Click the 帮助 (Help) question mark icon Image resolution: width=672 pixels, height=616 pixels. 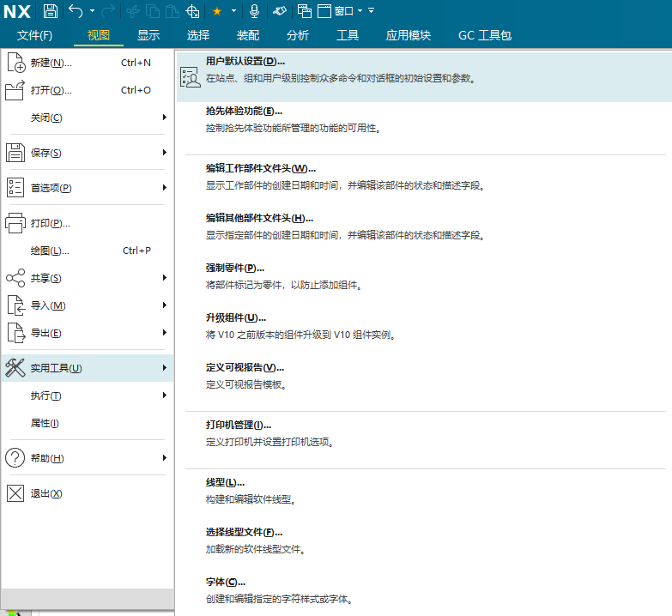[x=15, y=458]
